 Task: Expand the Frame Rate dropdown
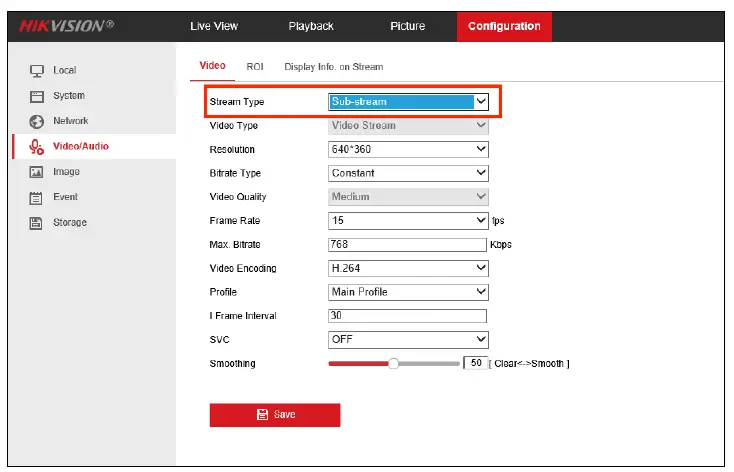tap(408, 221)
